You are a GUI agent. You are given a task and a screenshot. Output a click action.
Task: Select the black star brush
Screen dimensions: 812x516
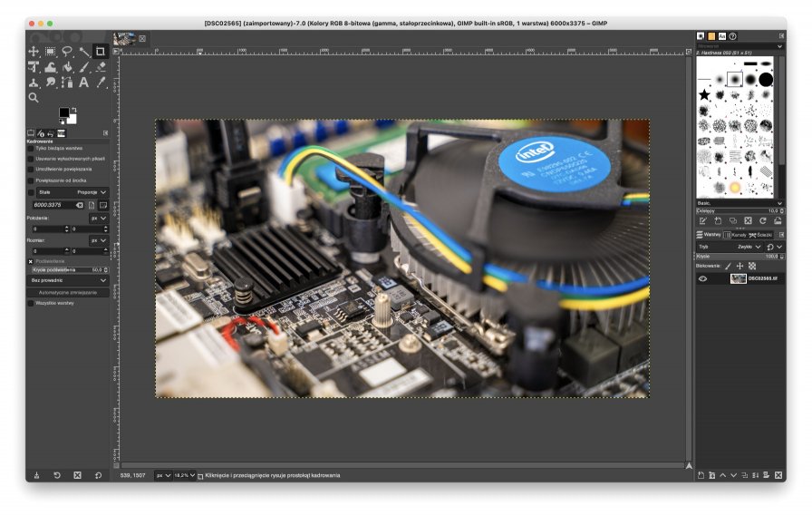(704, 94)
